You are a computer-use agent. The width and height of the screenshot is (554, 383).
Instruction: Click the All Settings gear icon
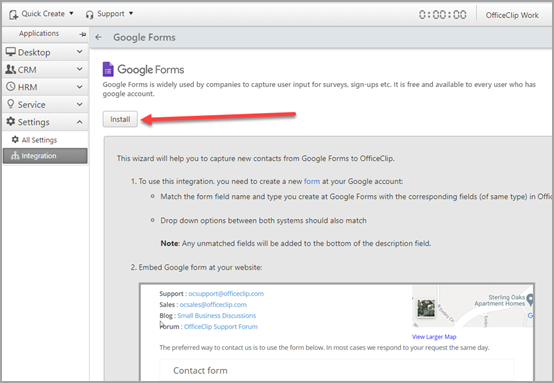[15, 140]
